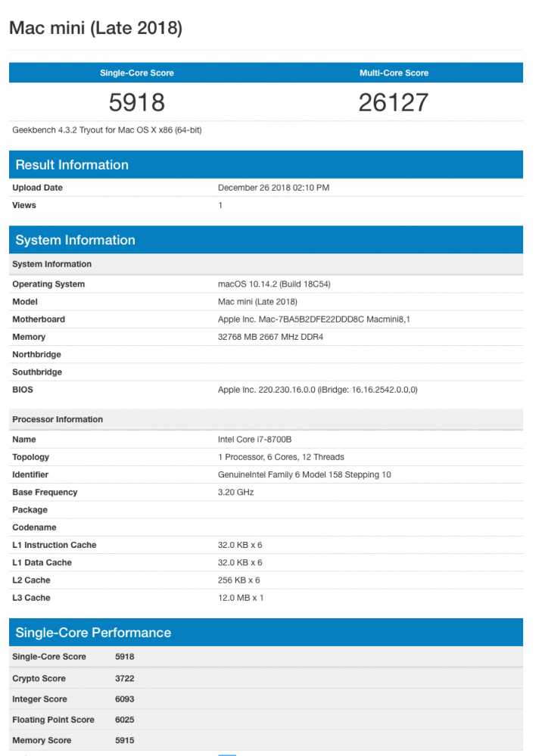Click the Codename label

(x=34, y=527)
